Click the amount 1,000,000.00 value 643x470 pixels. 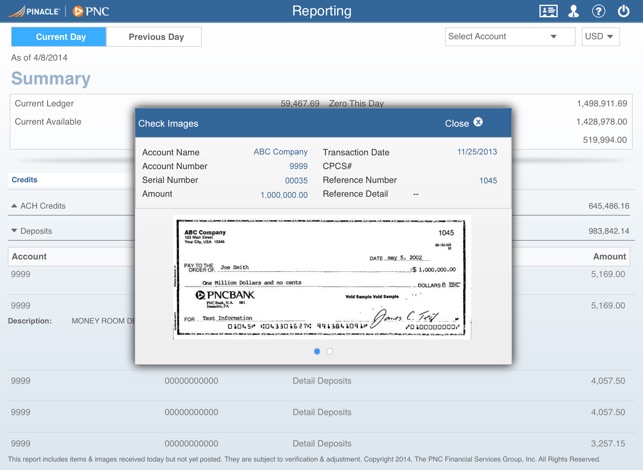pyautogui.click(x=284, y=195)
